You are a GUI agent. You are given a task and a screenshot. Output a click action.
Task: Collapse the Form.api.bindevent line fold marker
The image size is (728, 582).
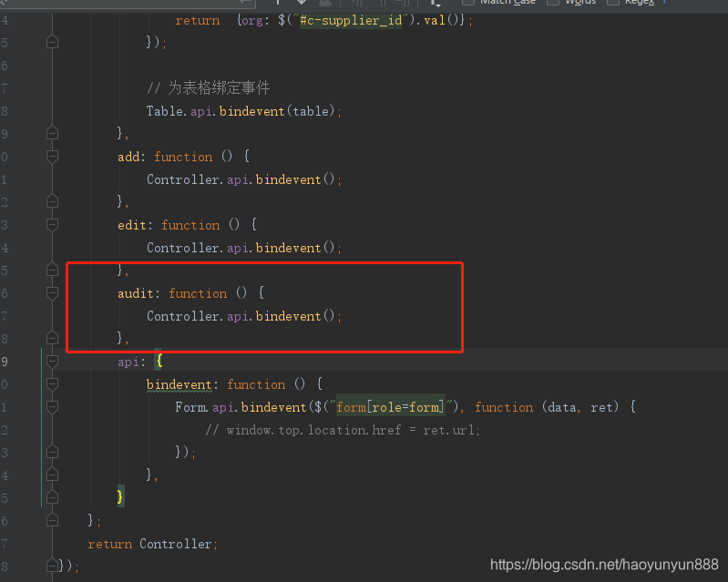[52, 406]
